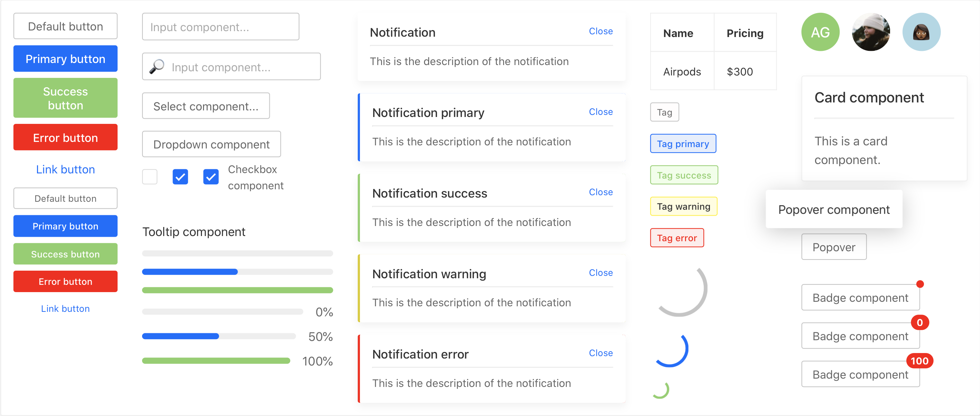The height and width of the screenshot is (416, 980).
Task: Open the Popover button
Action: tap(833, 247)
